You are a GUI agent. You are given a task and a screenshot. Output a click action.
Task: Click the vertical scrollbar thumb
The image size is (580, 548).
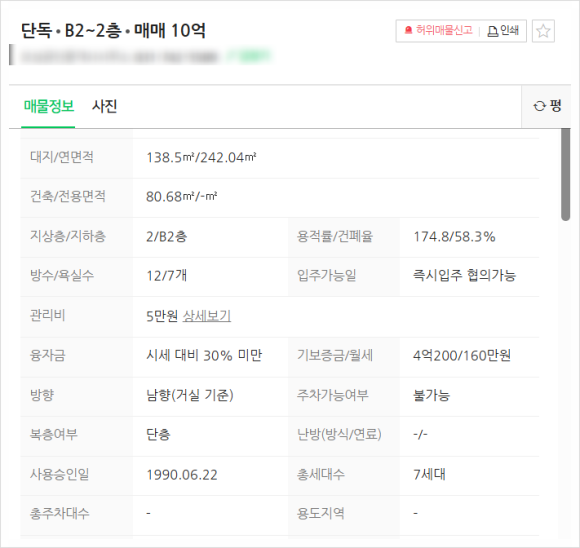click(x=565, y=174)
